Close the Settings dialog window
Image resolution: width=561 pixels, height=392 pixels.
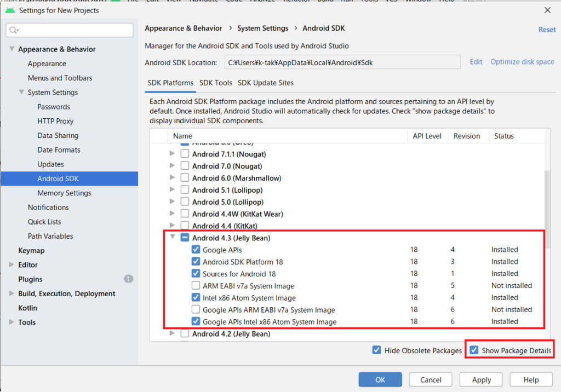tap(547, 10)
